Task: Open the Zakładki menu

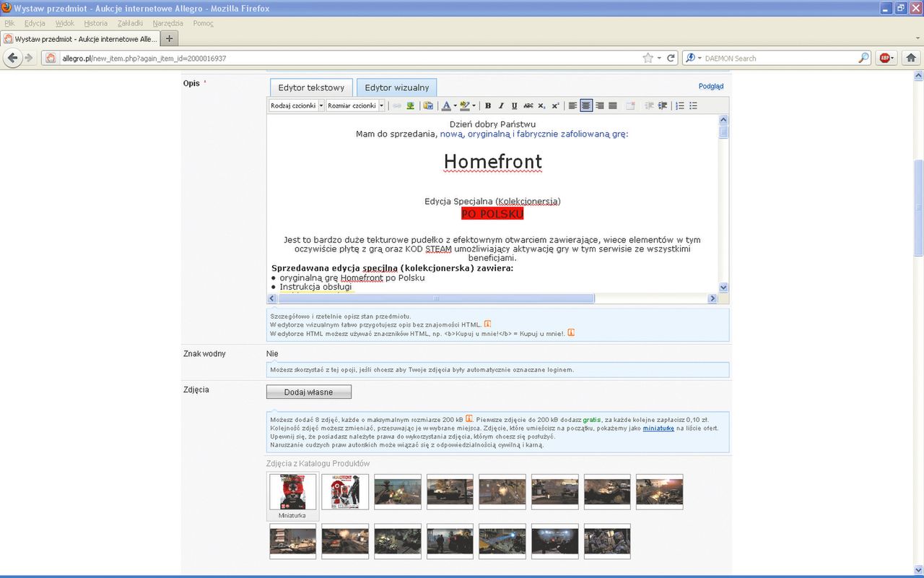Action: coord(130,23)
